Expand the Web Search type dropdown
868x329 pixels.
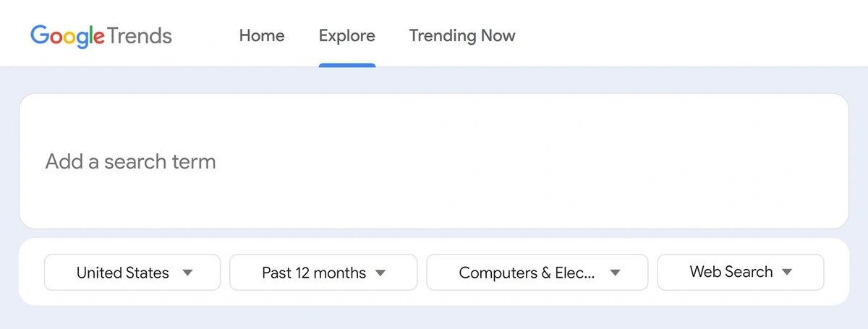click(x=741, y=272)
